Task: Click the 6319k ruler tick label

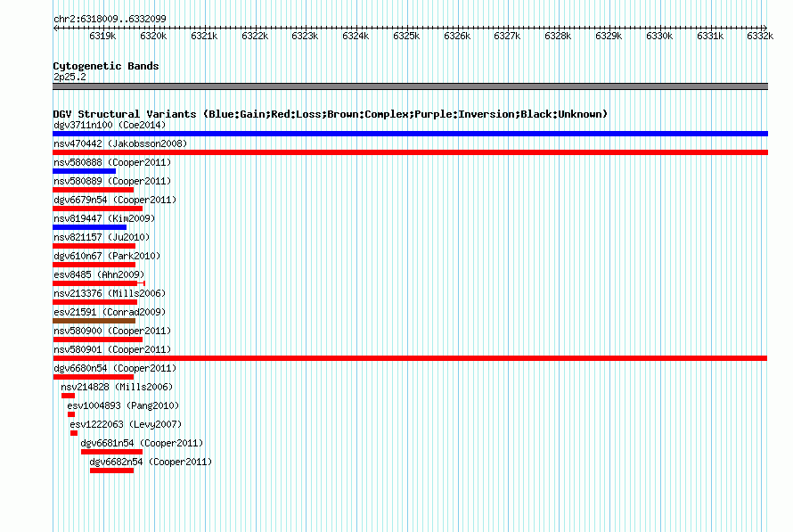Action: point(102,36)
